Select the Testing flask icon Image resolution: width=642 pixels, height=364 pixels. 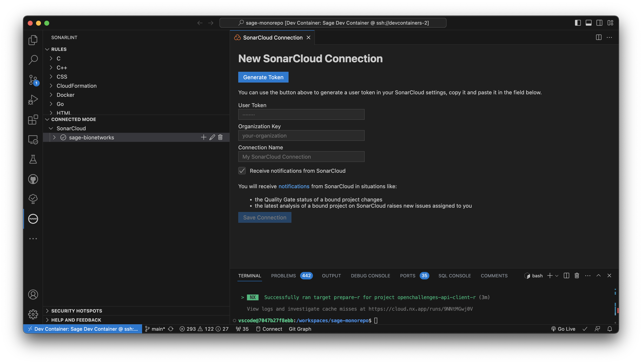pyautogui.click(x=33, y=159)
